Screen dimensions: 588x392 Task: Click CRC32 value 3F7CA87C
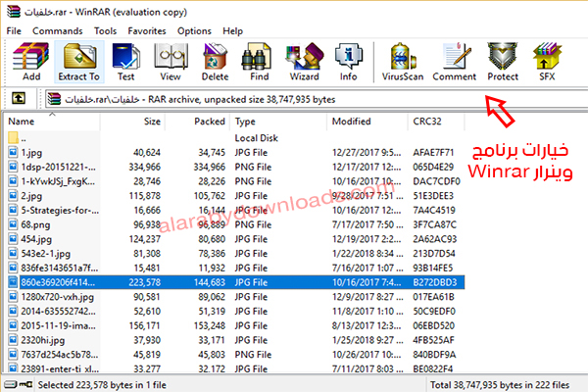point(434,224)
